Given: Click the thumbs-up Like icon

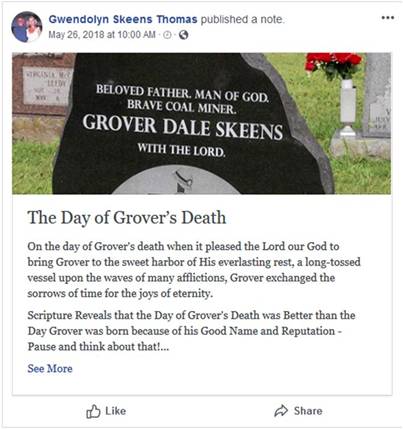Looking at the screenshot, I should pos(93,411).
